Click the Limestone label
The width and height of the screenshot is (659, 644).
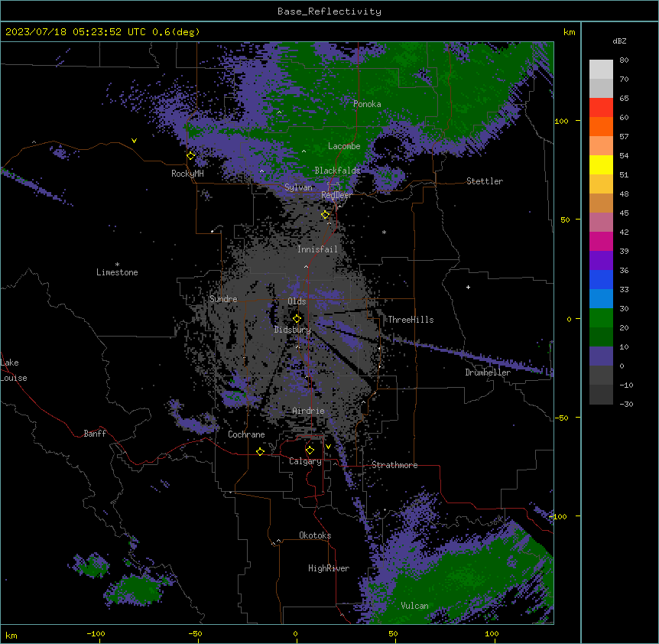coord(117,272)
